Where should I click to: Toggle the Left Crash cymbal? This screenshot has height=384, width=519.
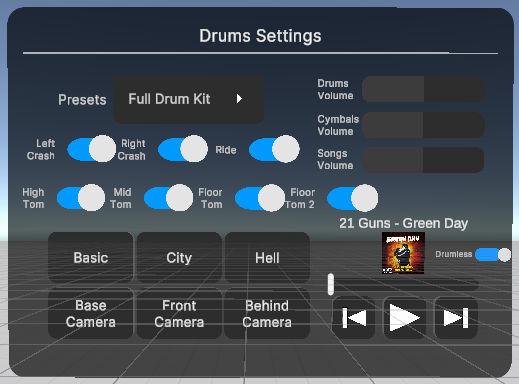92,149
